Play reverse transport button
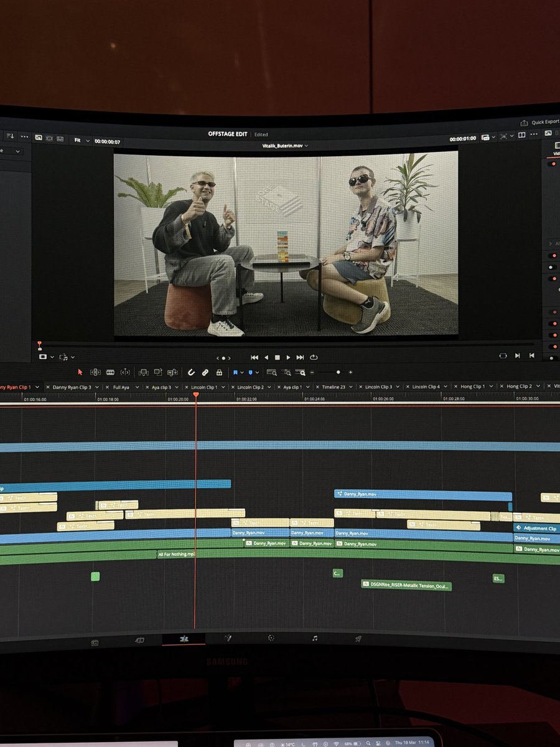 [x=266, y=357]
